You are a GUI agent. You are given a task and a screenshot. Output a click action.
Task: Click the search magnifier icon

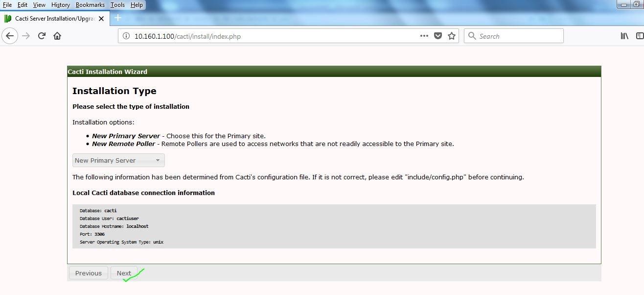[x=471, y=35]
